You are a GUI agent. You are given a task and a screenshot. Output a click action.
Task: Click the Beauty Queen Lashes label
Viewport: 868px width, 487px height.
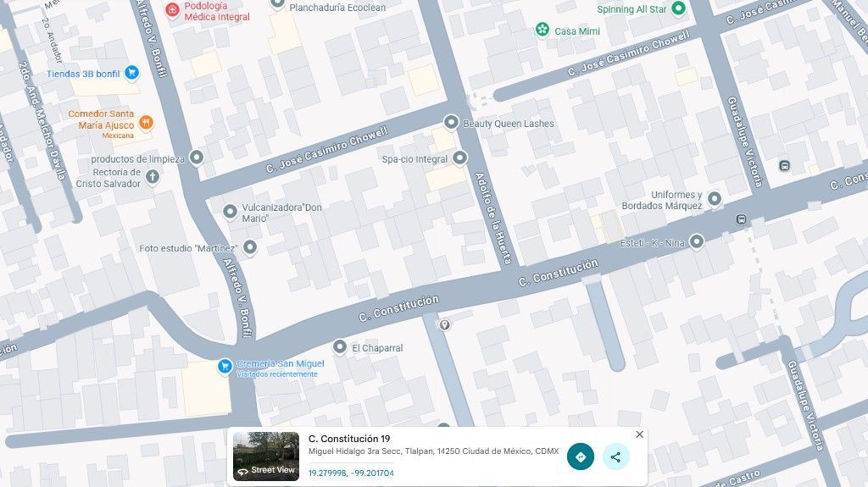pyautogui.click(x=509, y=124)
